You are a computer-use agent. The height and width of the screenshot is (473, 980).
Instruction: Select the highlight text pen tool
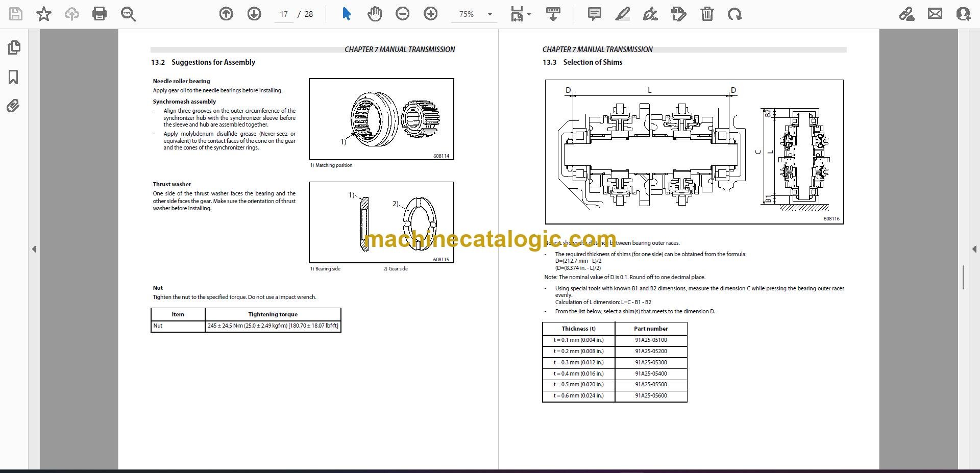coord(622,14)
